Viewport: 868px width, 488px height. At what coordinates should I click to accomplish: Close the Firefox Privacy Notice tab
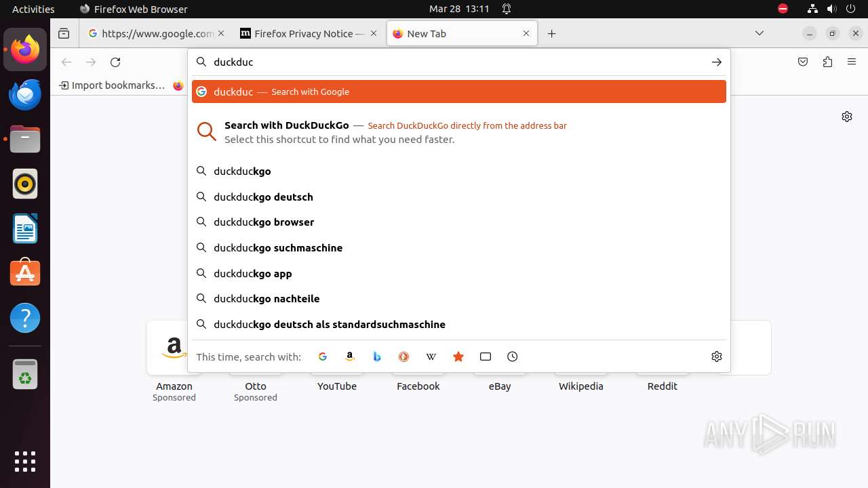tap(374, 34)
